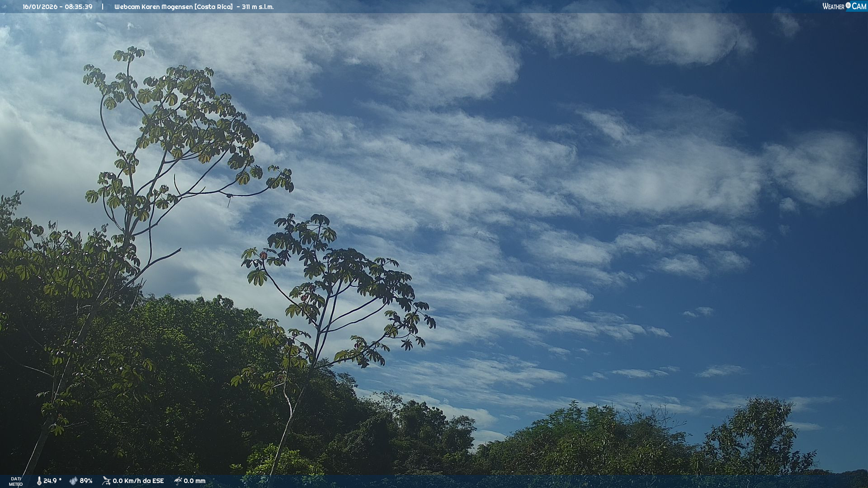Click the CAM word in the logo

[859, 6]
